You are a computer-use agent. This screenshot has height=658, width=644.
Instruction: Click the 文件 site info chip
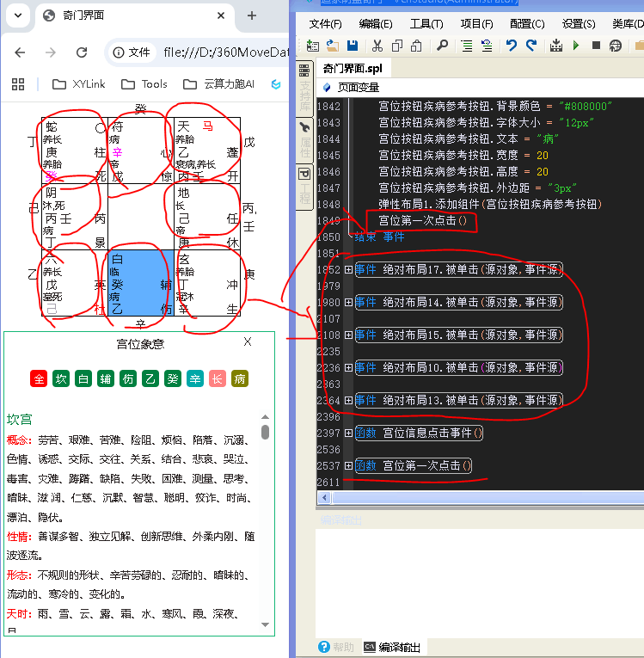coord(132,52)
